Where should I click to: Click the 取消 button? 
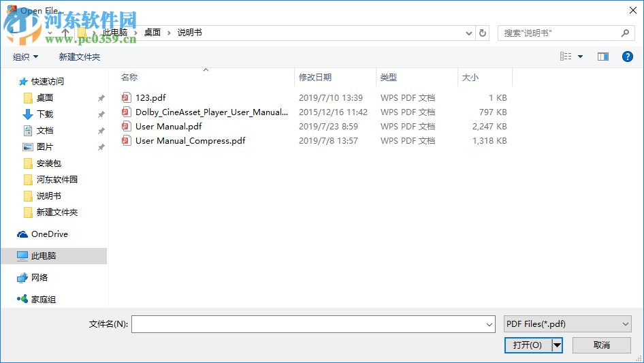pyautogui.click(x=602, y=345)
